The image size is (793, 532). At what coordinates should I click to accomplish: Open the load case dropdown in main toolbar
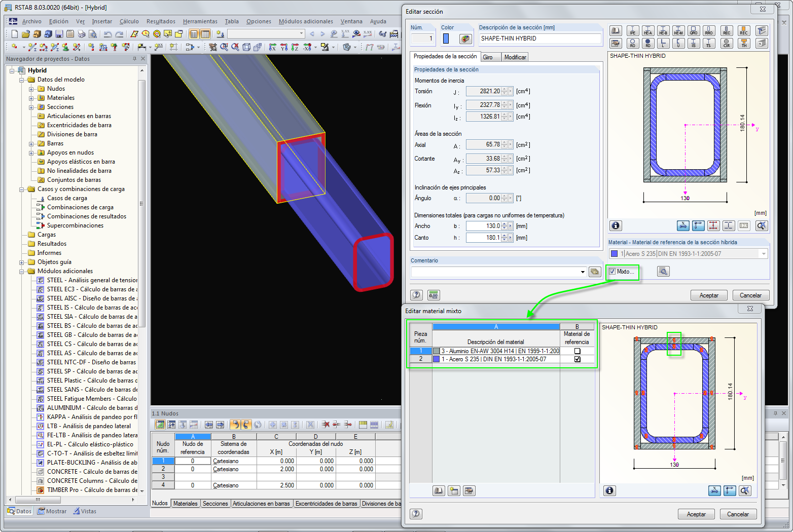click(x=301, y=34)
